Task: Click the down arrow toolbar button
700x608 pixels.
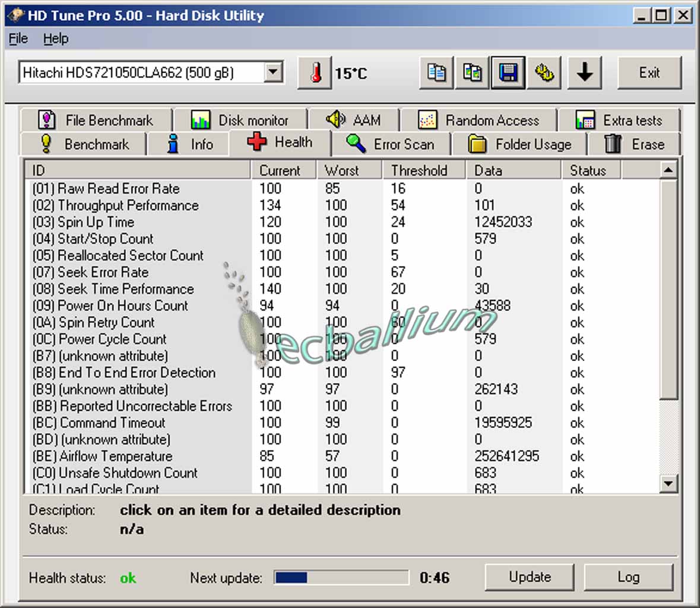Action: (x=585, y=73)
